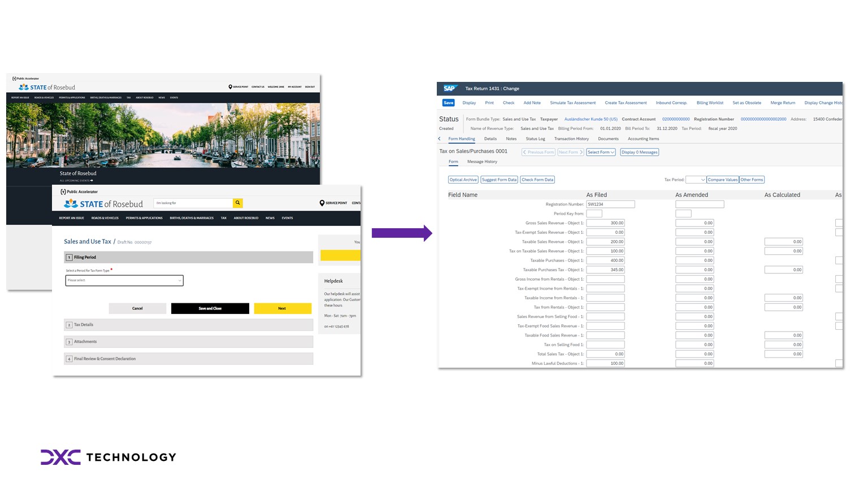The width and height of the screenshot is (868, 488).
Task: Click the All Upcoming Events arrow
Action: [x=92, y=181]
